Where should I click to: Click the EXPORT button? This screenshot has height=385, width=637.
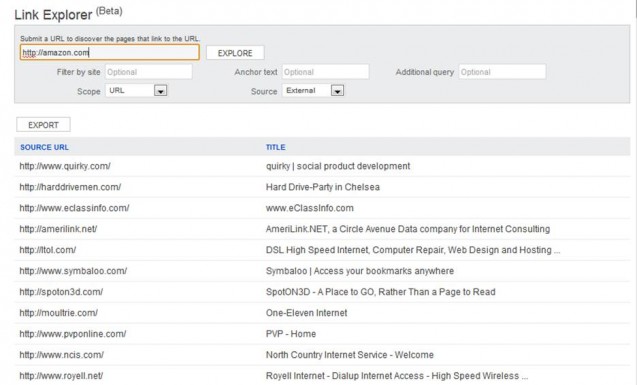[x=43, y=125]
